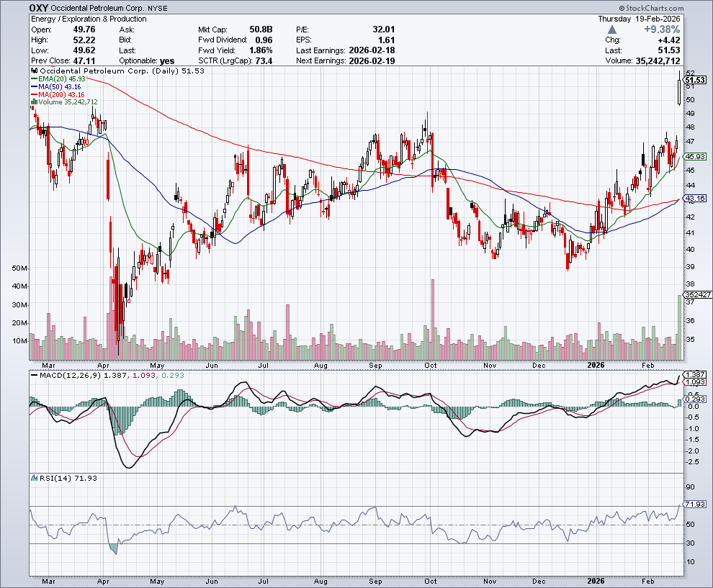The image size is (713, 588).
Task: Select the red MA(200) legend line swatch
Action: (34, 94)
